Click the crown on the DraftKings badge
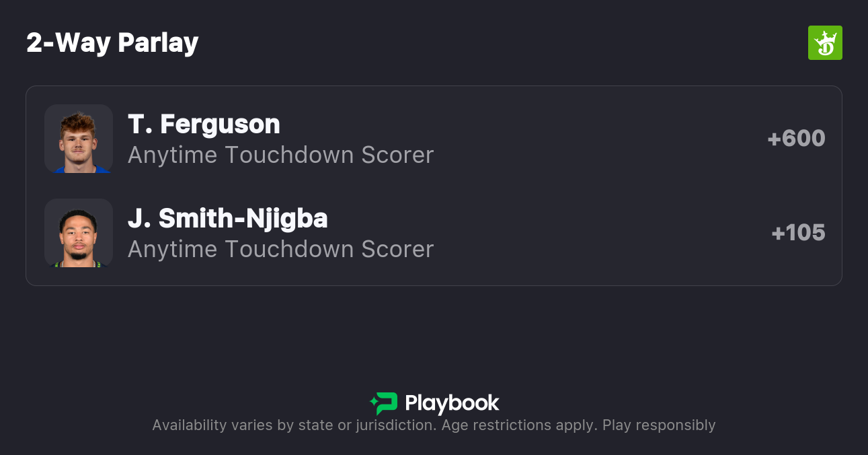 pyautogui.click(x=826, y=36)
